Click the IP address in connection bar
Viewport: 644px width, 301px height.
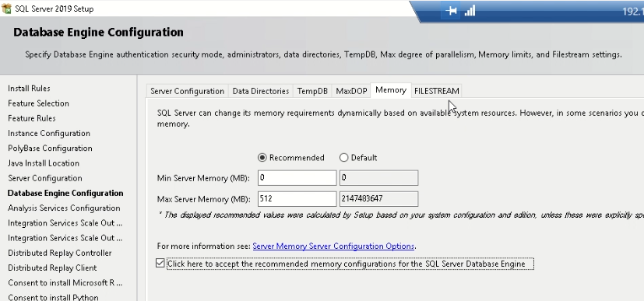coord(633,11)
